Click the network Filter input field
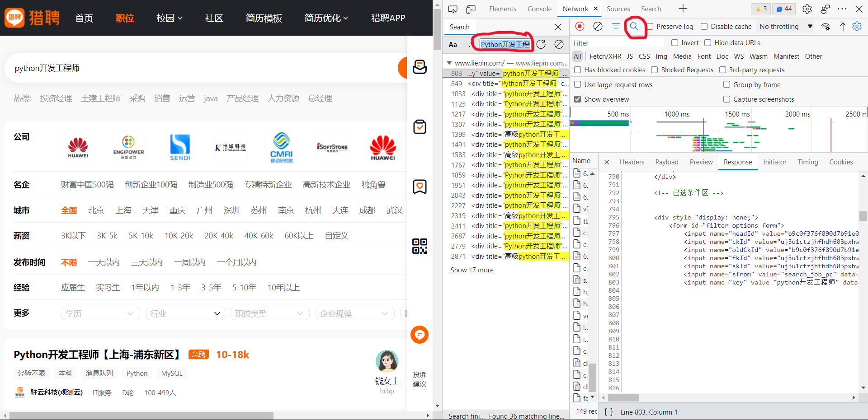Screen dimensions: 868x420 pos(618,43)
